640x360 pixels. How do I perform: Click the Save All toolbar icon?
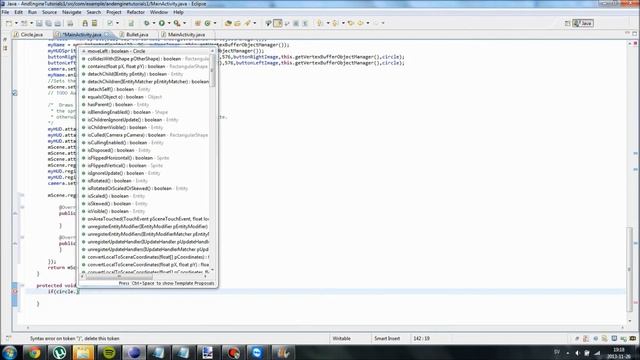point(48,23)
